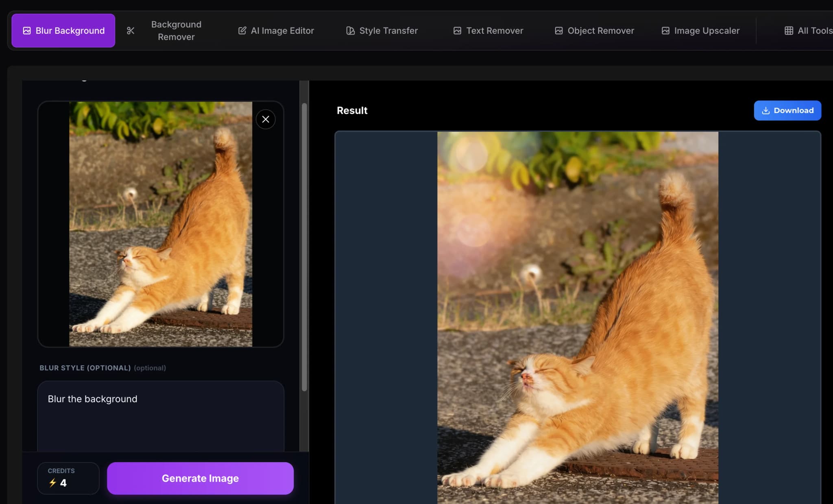833x504 pixels.
Task: Remove the uploaded cat image
Action: pyautogui.click(x=266, y=119)
